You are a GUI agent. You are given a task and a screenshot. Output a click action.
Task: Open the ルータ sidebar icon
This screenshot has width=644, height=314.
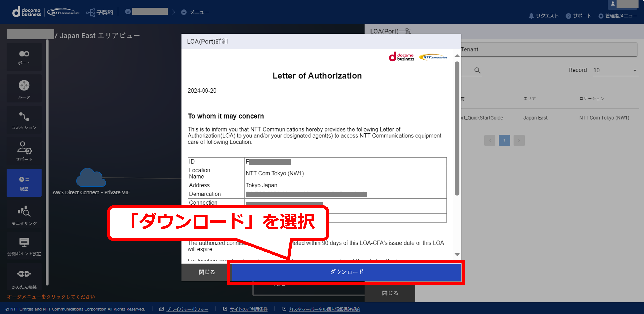(x=24, y=88)
